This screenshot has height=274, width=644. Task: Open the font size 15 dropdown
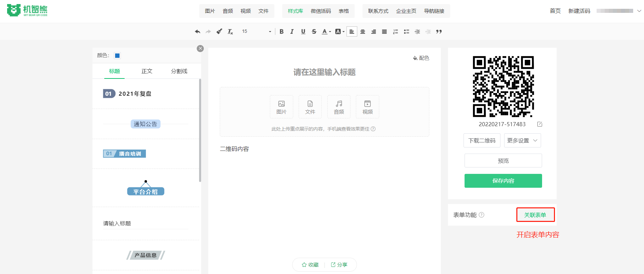point(256,31)
